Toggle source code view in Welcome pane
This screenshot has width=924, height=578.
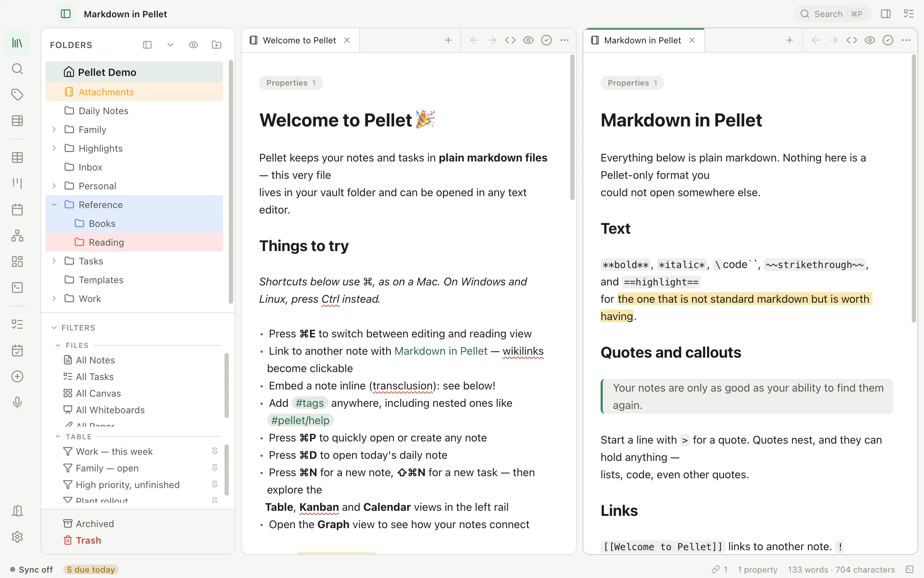click(510, 40)
